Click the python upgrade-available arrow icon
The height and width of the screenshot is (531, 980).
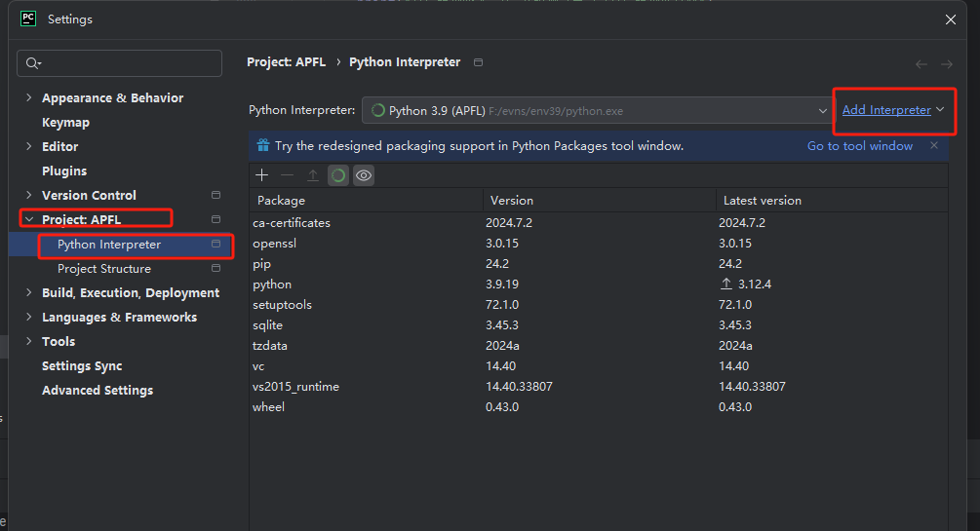725,284
